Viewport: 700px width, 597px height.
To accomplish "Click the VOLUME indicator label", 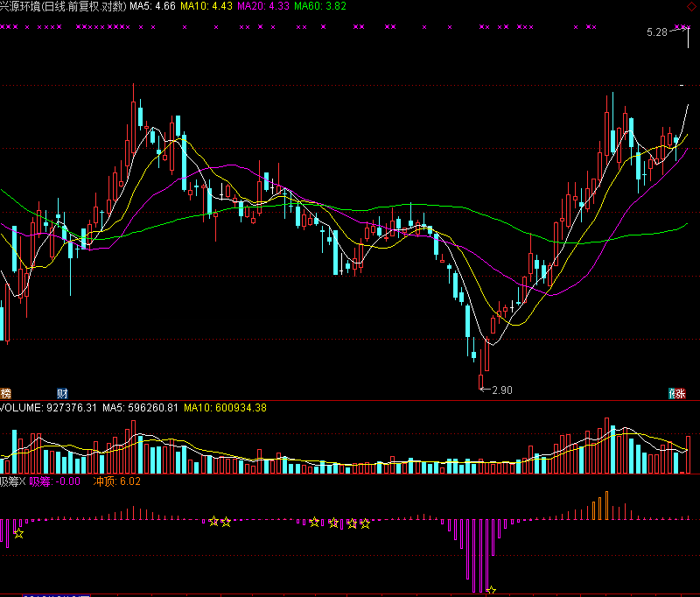I will (x=47, y=407).
